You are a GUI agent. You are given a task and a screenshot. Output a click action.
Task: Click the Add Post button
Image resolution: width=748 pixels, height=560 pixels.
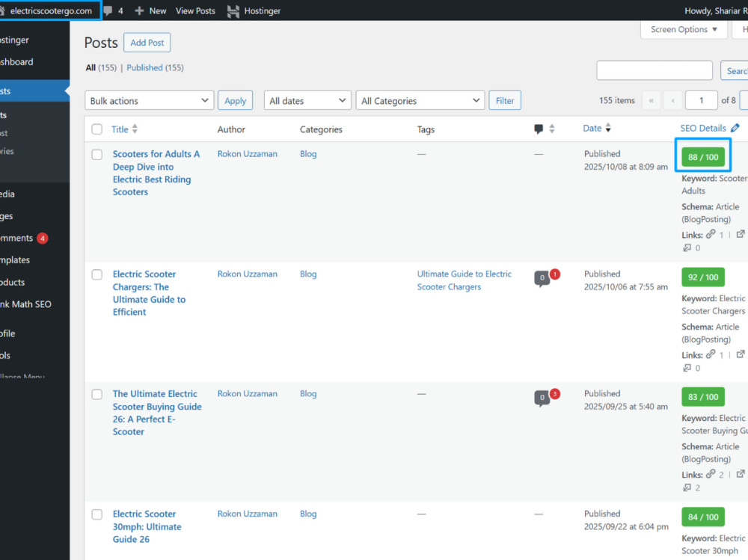(147, 43)
